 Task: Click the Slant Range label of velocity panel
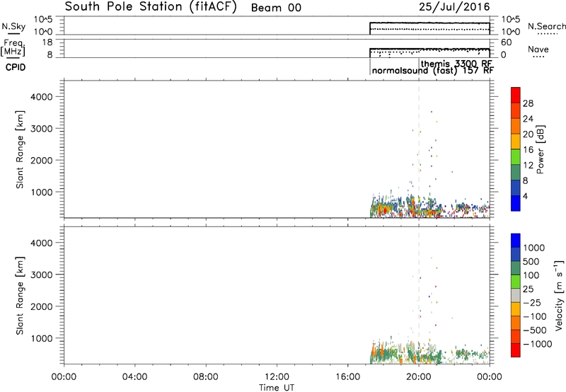(20, 296)
